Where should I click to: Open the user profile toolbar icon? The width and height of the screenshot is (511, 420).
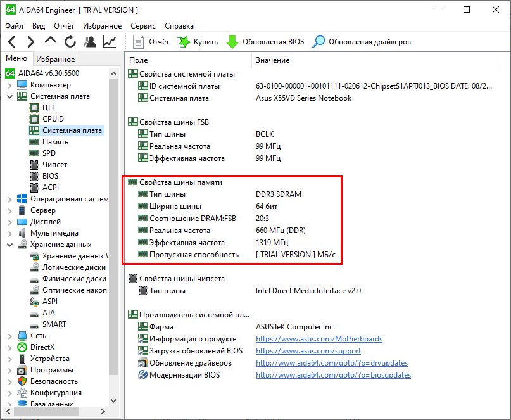[x=90, y=42]
